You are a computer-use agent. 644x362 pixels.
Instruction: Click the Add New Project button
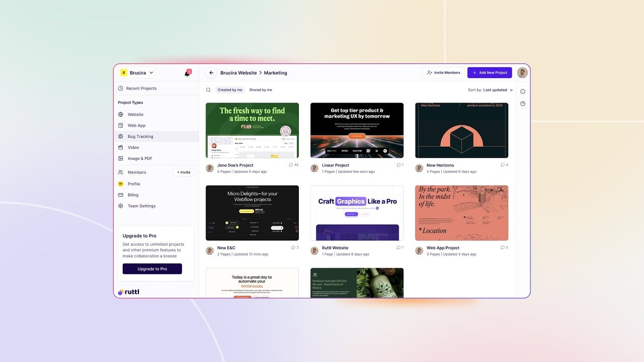[x=489, y=72]
